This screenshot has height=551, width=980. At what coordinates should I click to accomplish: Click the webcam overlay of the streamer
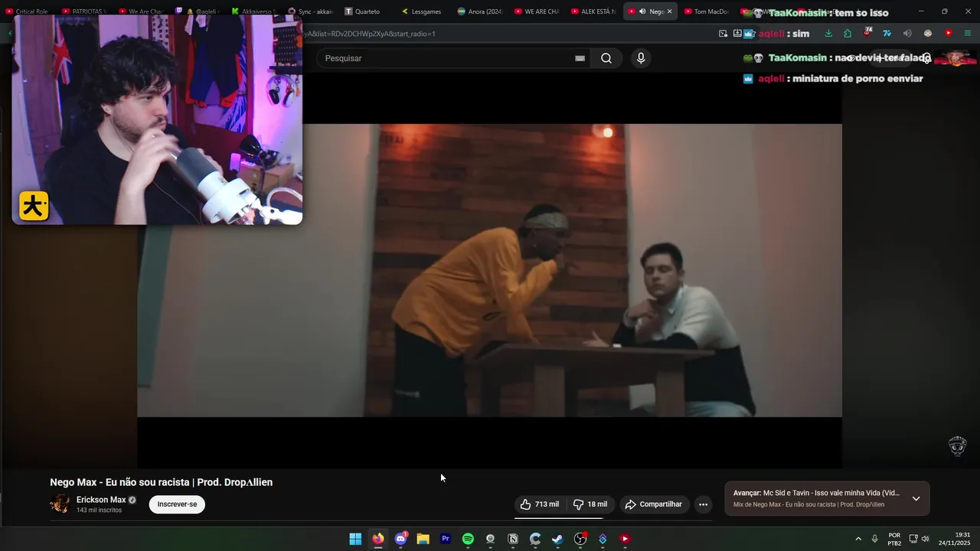(x=157, y=120)
